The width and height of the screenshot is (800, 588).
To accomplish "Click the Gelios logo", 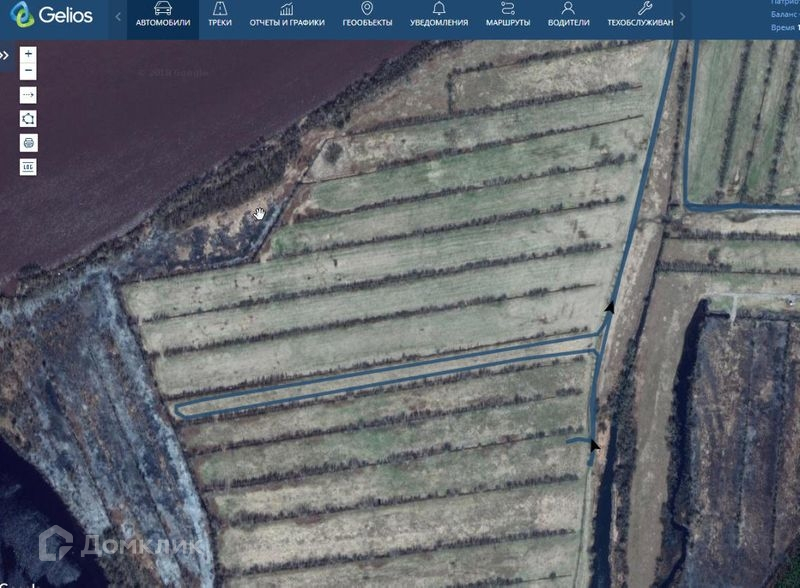I will (51, 14).
